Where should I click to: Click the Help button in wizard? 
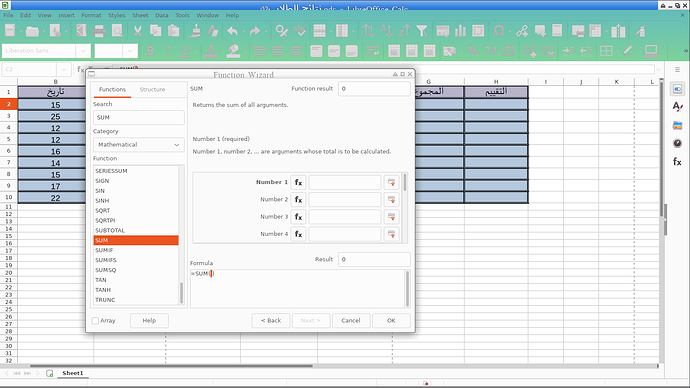(x=149, y=321)
